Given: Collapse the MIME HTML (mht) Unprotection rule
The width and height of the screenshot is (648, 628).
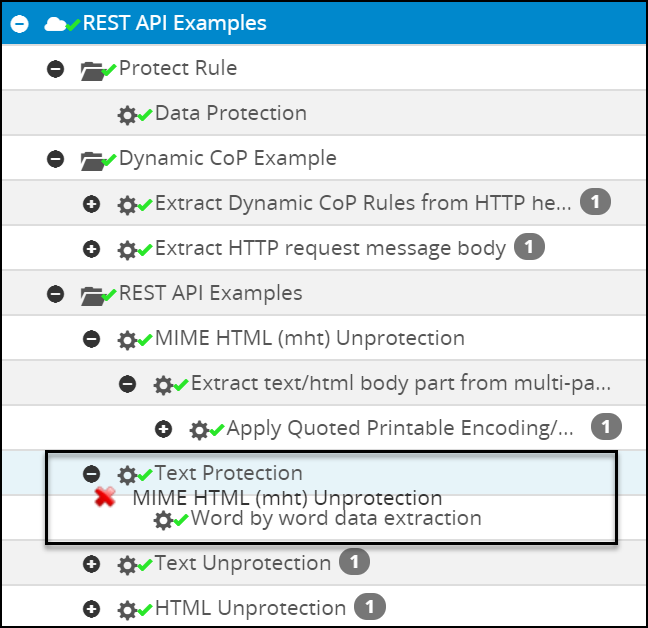Looking at the screenshot, I should 91,339.
